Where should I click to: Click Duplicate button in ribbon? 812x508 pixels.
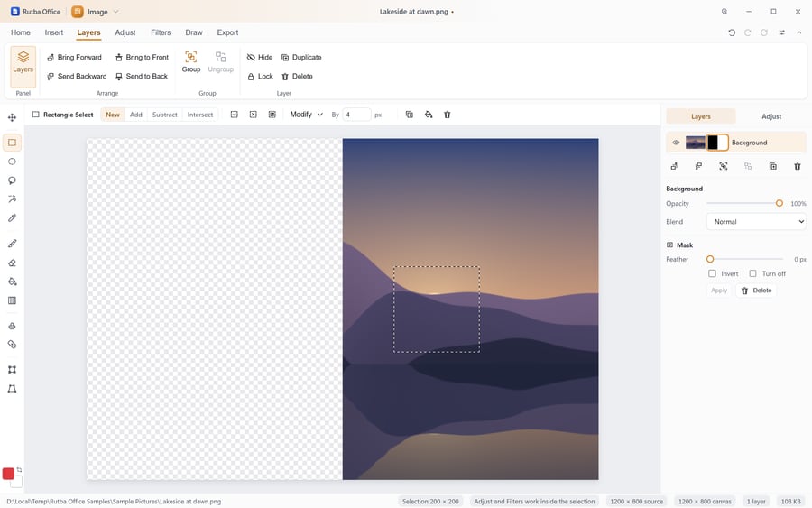[301, 58]
